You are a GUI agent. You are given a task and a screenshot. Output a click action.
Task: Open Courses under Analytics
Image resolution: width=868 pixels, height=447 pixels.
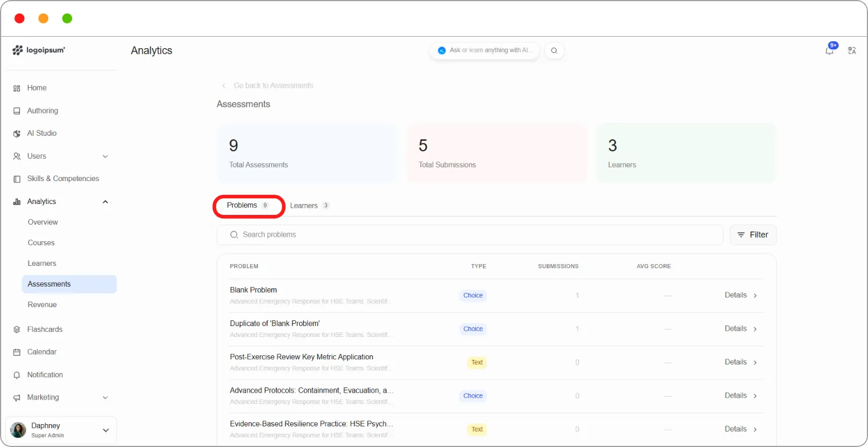[41, 243]
